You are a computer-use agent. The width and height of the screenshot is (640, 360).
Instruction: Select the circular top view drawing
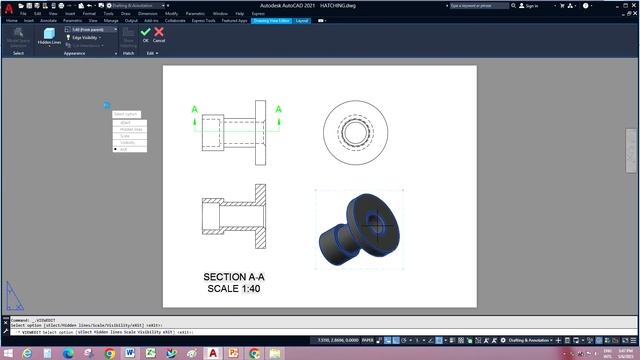(x=356, y=133)
